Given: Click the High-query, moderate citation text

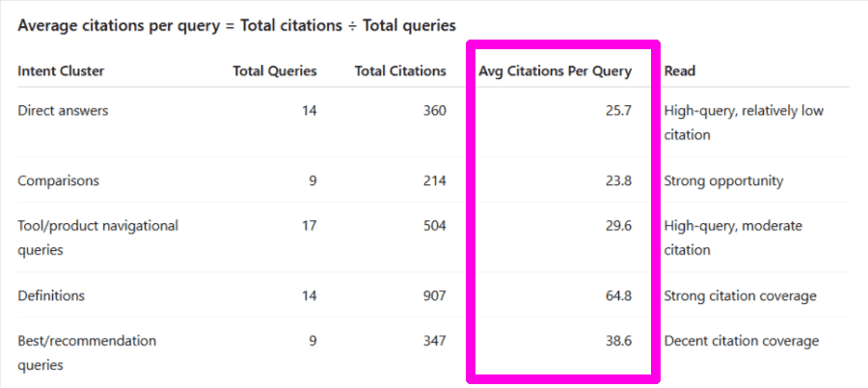Looking at the screenshot, I should [733, 237].
